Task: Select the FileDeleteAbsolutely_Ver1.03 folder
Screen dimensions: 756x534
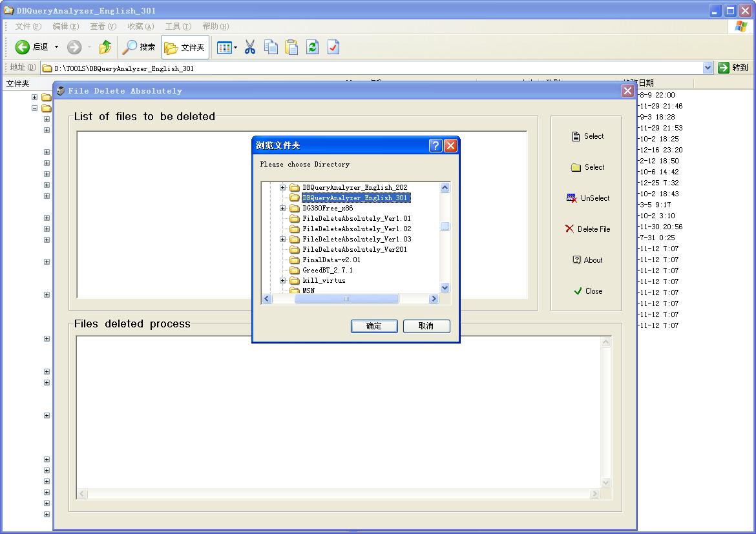Action: (357, 239)
